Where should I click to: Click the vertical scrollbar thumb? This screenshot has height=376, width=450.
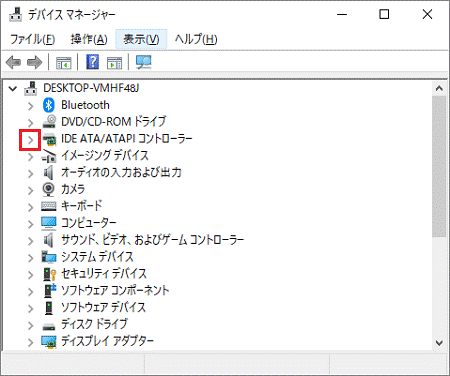(x=439, y=167)
